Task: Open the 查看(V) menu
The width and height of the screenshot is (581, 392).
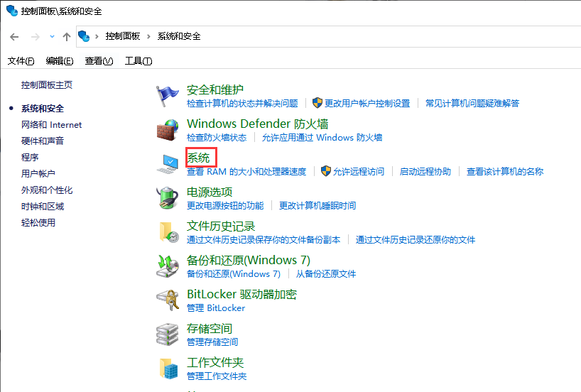Action: [99, 61]
